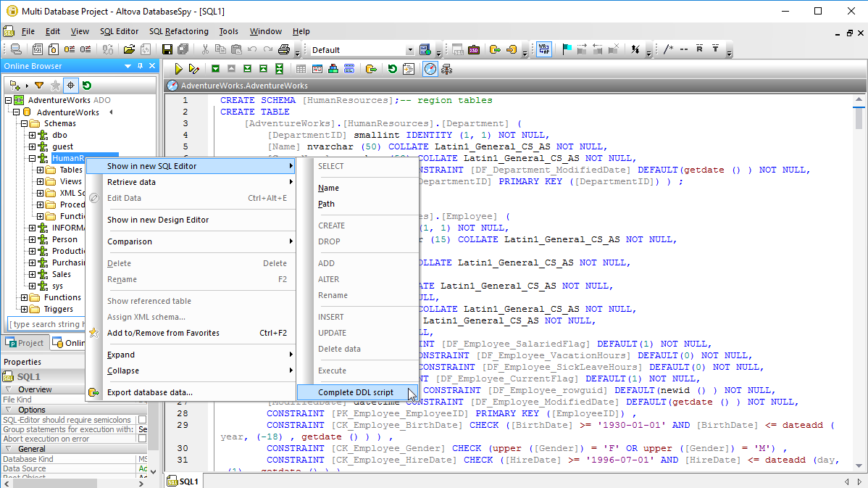
Task: Select 'Complete DDL script' in submenu
Action: coord(356,392)
